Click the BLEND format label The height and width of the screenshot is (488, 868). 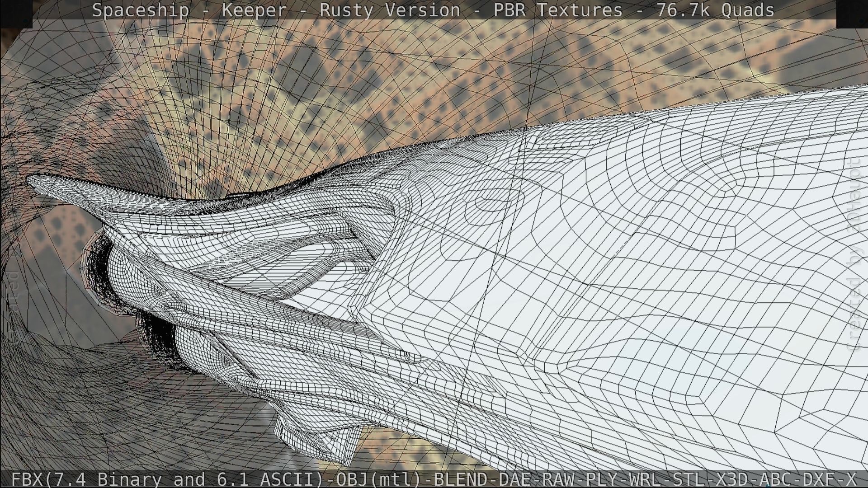pyautogui.click(x=460, y=479)
